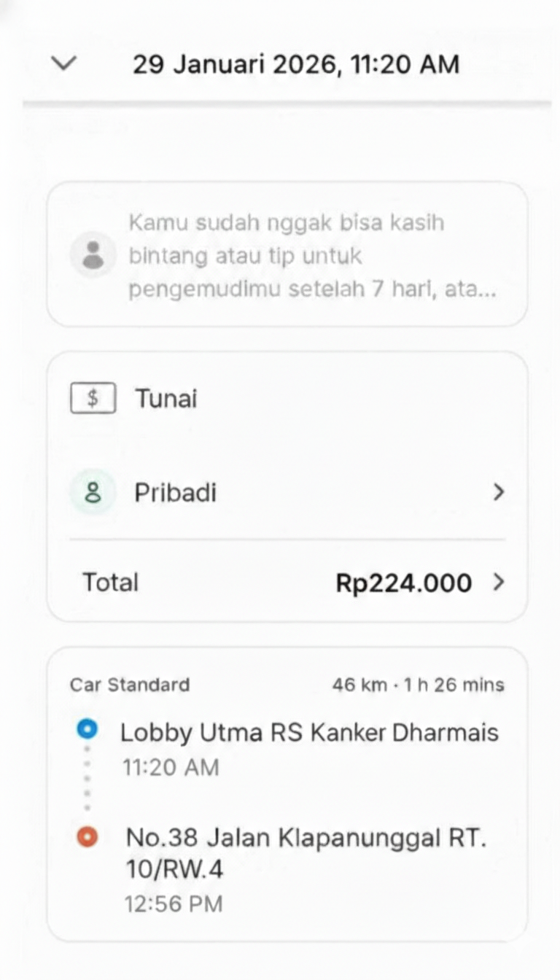
Task: Tap pickup address Lobby Utma RS Kanker Dharmais
Action: tap(309, 732)
